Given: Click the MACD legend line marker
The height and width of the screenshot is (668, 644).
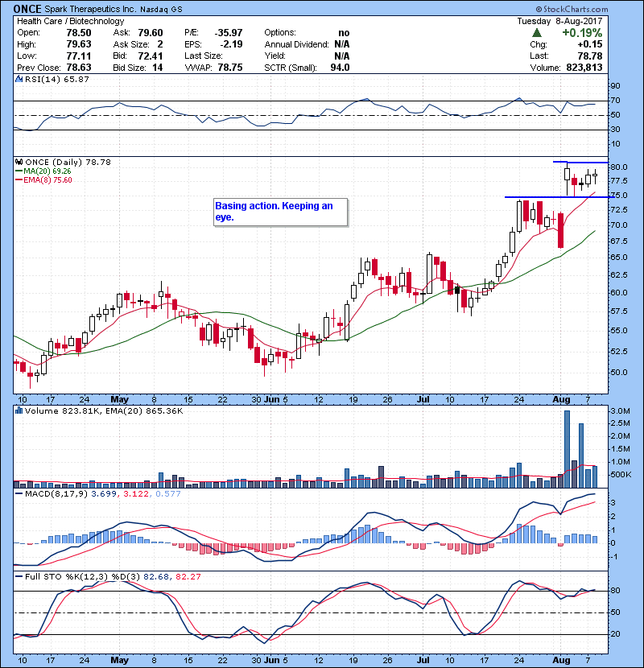Looking at the screenshot, I should [x=19, y=494].
